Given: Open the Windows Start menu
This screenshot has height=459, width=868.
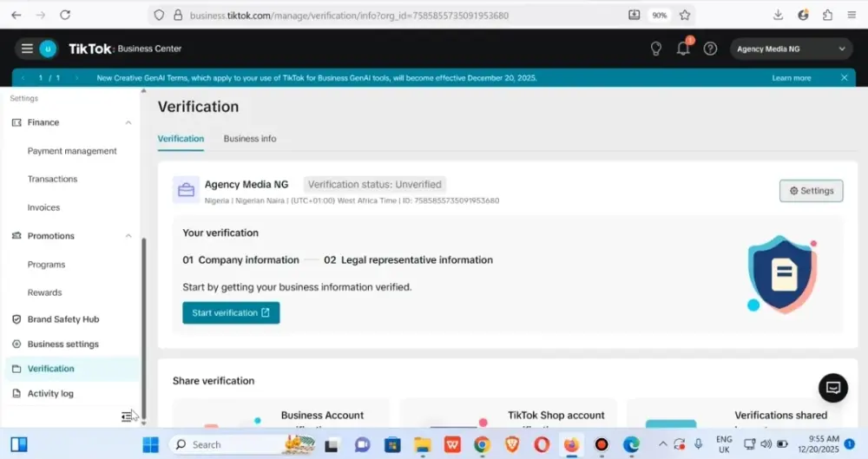Looking at the screenshot, I should pyautogui.click(x=150, y=444).
